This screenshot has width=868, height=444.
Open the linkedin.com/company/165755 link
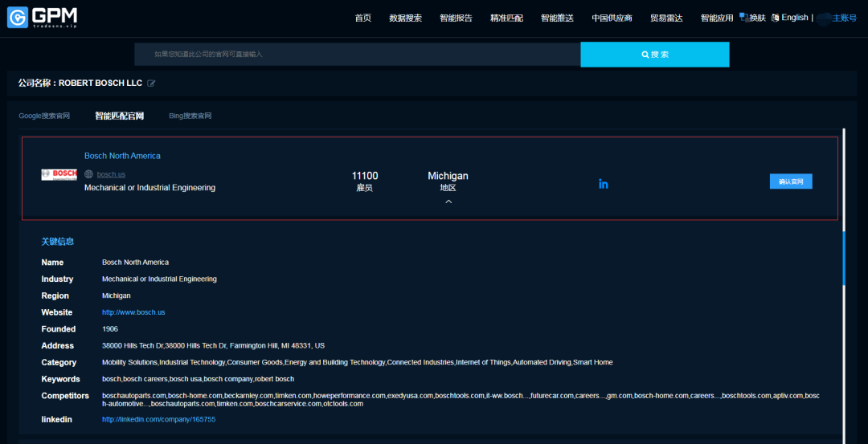point(158,419)
